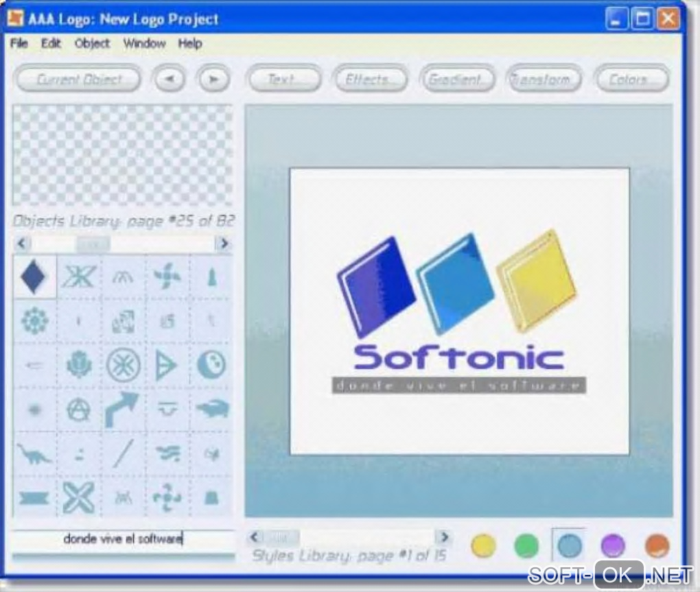Select the Softonic text on canvas
The width and height of the screenshot is (700, 592).
[x=458, y=357]
